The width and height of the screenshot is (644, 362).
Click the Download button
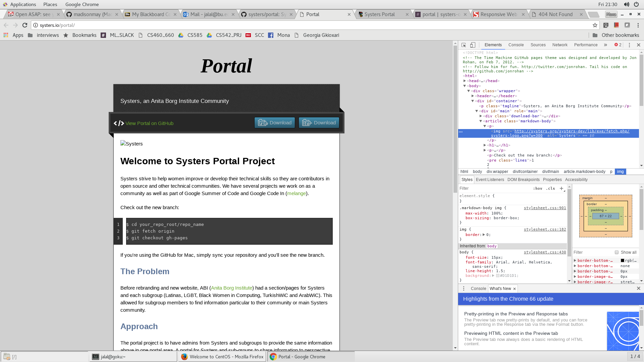point(275,123)
